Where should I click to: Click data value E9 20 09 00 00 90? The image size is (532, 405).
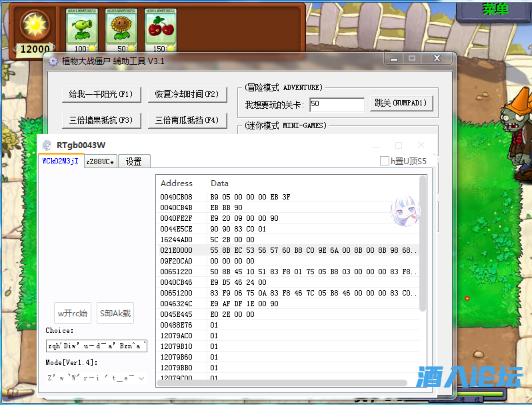244,218
